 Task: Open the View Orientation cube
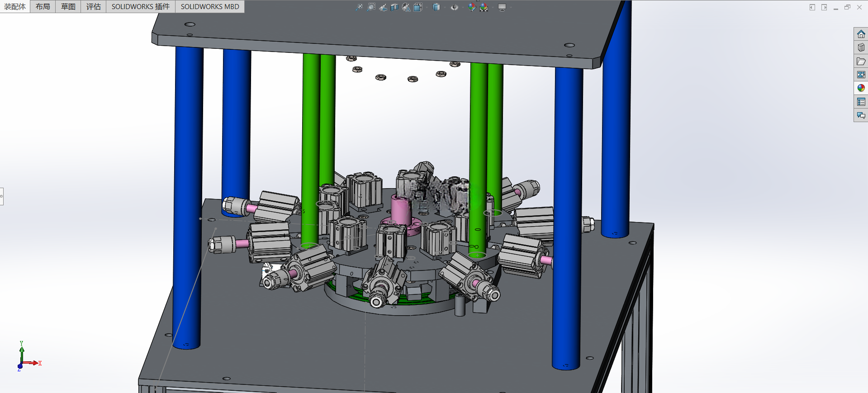tap(418, 7)
